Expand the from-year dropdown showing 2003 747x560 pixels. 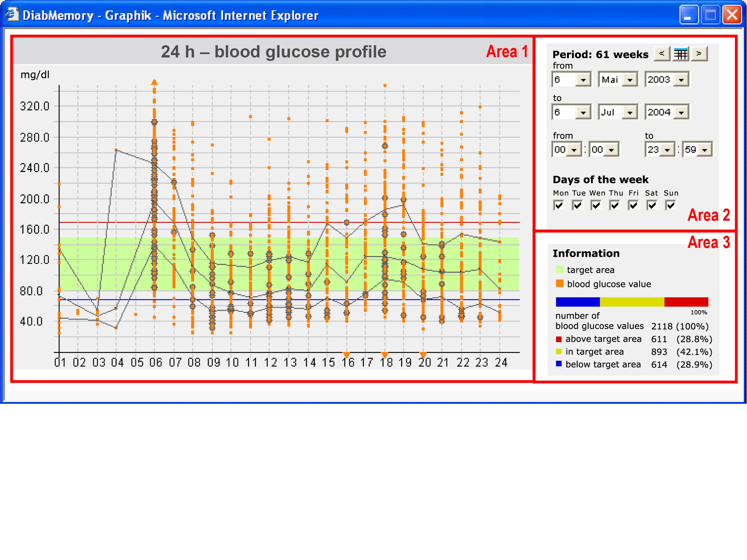click(x=681, y=80)
